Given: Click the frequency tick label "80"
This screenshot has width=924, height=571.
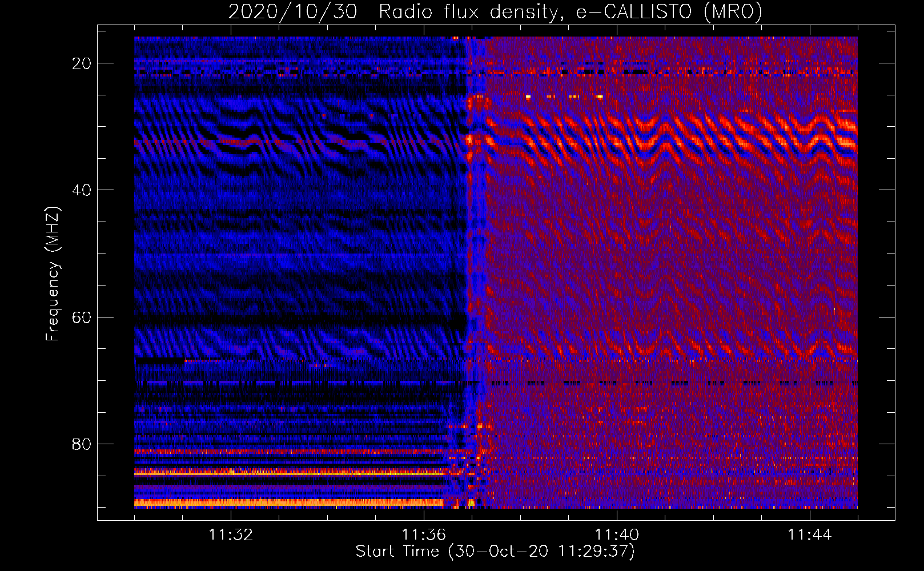Looking at the screenshot, I should point(82,444).
